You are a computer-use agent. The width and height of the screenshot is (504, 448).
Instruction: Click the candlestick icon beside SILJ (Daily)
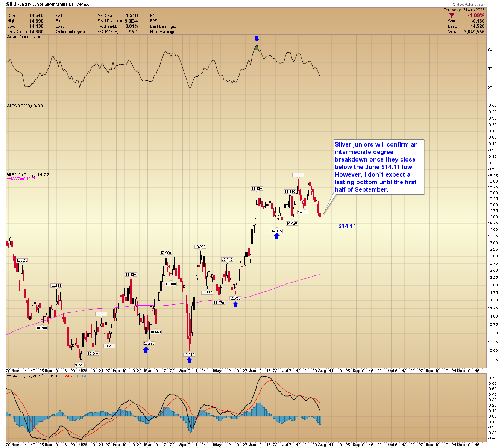pyautogui.click(x=9, y=175)
